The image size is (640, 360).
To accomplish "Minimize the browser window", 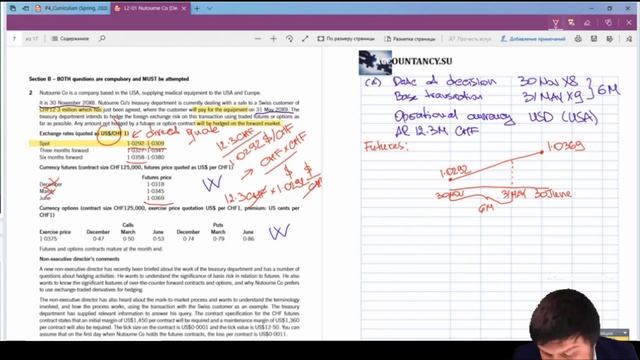I will pyautogui.click(x=591, y=8).
